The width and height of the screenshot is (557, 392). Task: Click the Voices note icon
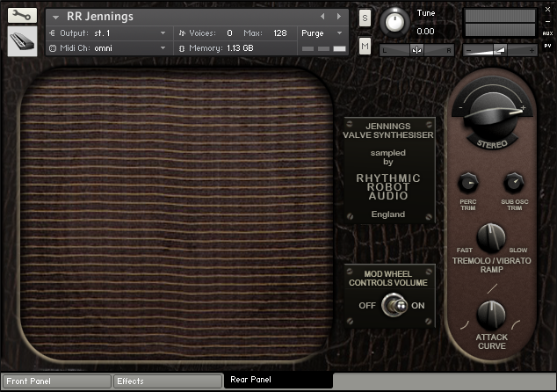pos(182,33)
